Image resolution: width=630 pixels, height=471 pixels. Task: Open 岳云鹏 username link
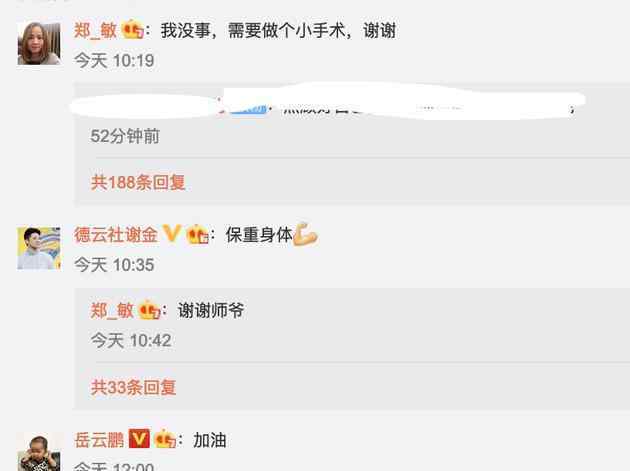pos(99,439)
